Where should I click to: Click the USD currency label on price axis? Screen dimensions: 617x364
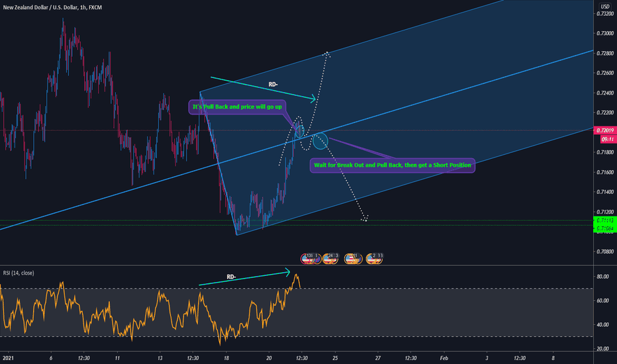[x=604, y=7]
